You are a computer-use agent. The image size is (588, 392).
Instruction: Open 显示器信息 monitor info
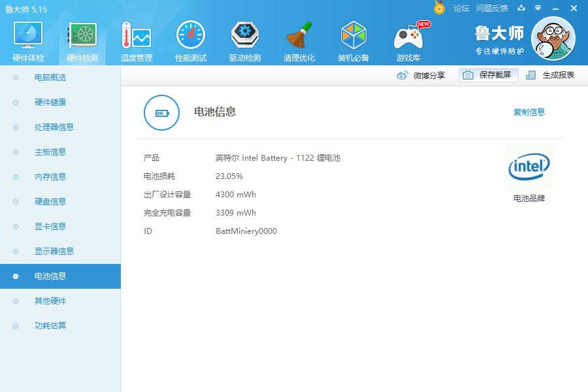coord(54,251)
